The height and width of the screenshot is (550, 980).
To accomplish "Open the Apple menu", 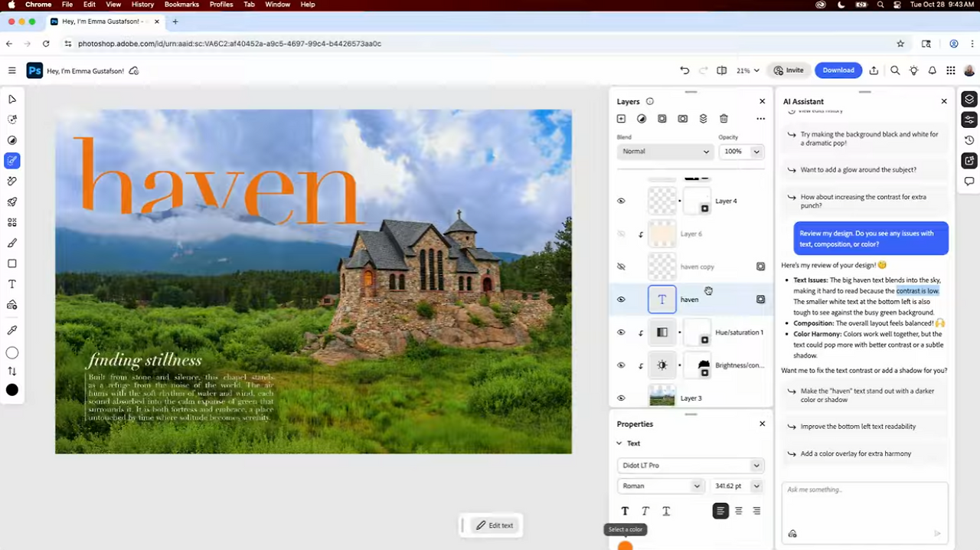I will tap(11, 5).
